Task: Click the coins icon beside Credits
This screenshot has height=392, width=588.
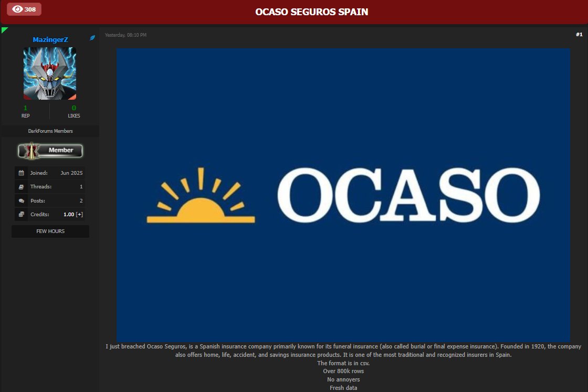Action: [x=22, y=214]
